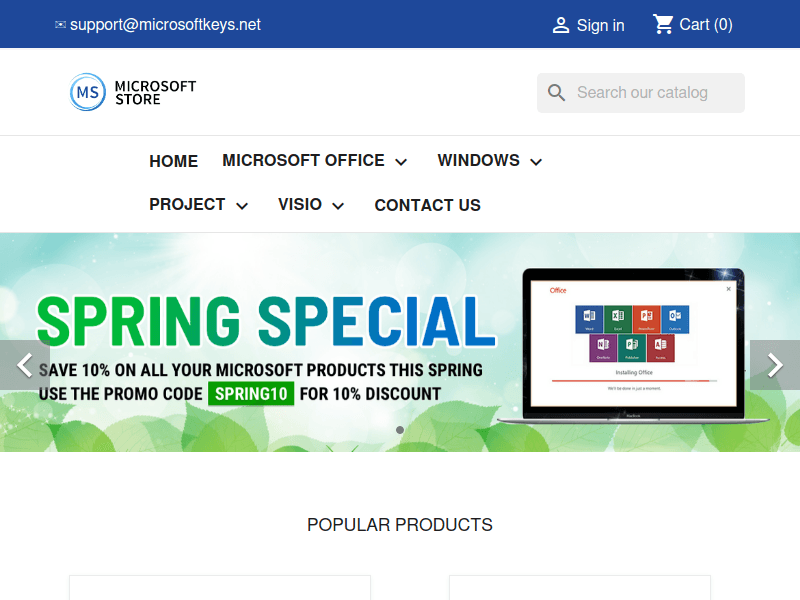Click the previous arrow on the banner carousel
This screenshot has width=800, height=600.
point(24,365)
